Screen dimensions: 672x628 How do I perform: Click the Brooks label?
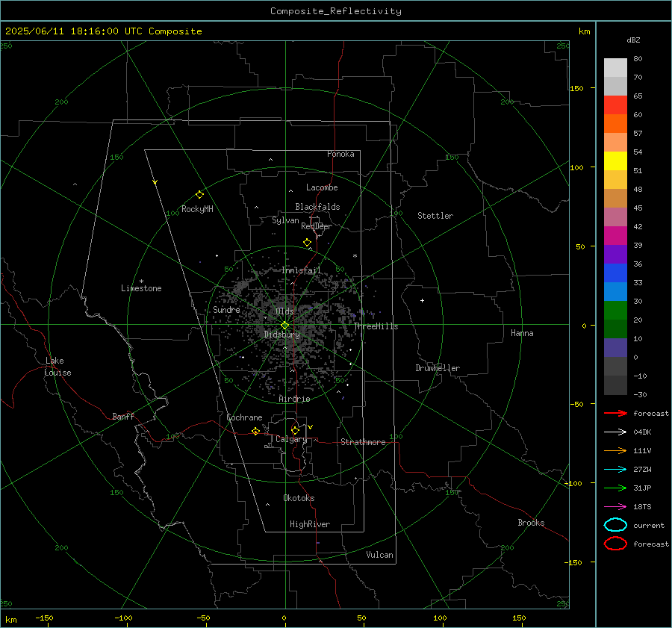(531, 523)
